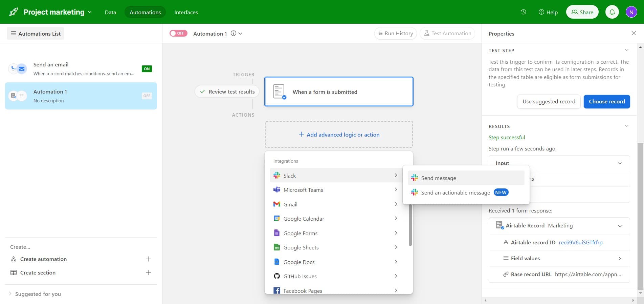Toggle OFF badge of Automation 1 in list
644x304 pixels.
tap(147, 96)
